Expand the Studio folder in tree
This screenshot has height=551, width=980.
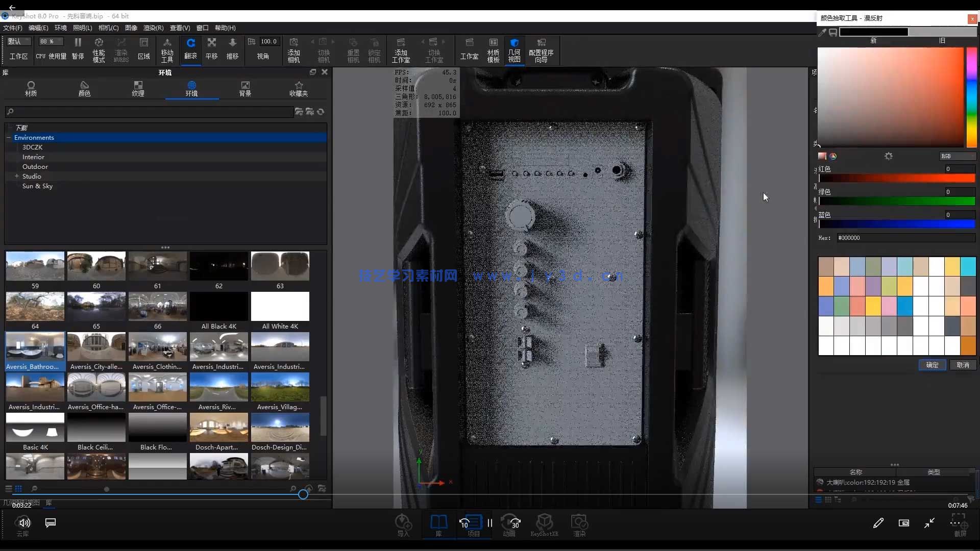click(x=16, y=177)
